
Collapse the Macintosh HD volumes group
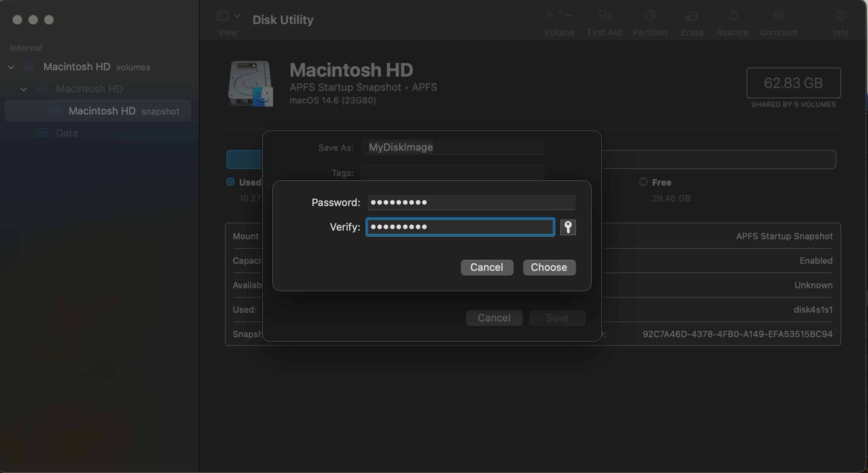(x=11, y=67)
